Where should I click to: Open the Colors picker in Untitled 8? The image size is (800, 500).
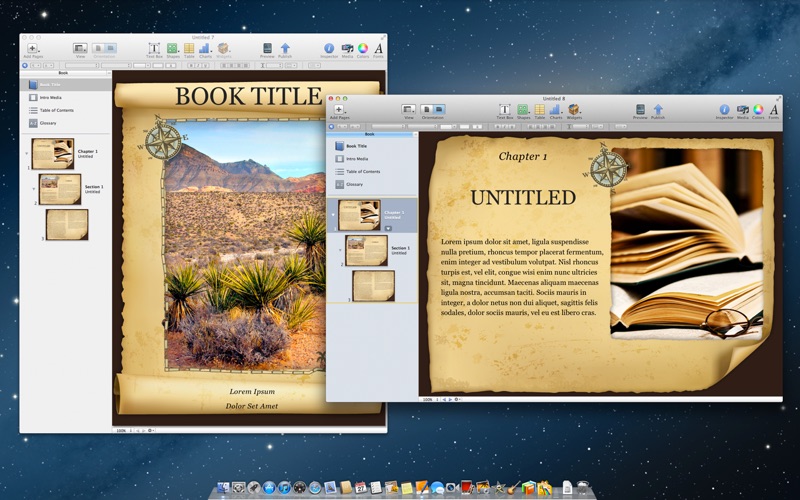758,110
